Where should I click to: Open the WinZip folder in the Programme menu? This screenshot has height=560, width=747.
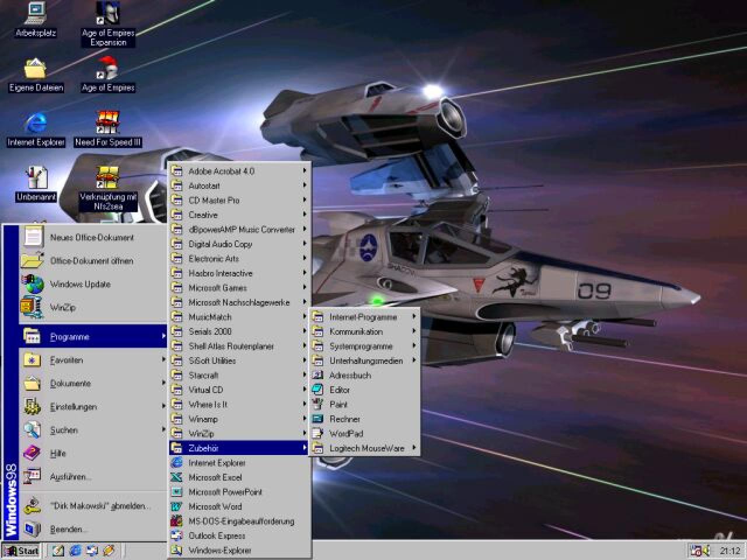pyautogui.click(x=239, y=433)
